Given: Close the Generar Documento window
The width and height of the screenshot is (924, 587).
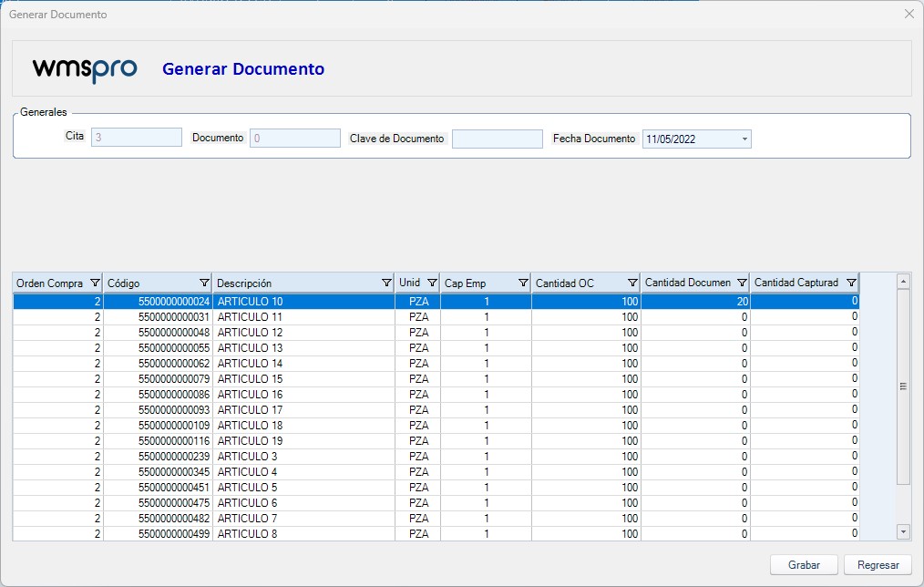Looking at the screenshot, I should click(x=909, y=14).
